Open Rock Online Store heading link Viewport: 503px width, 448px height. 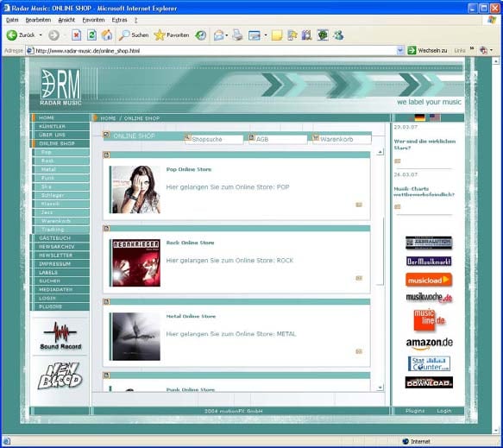click(190, 243)
